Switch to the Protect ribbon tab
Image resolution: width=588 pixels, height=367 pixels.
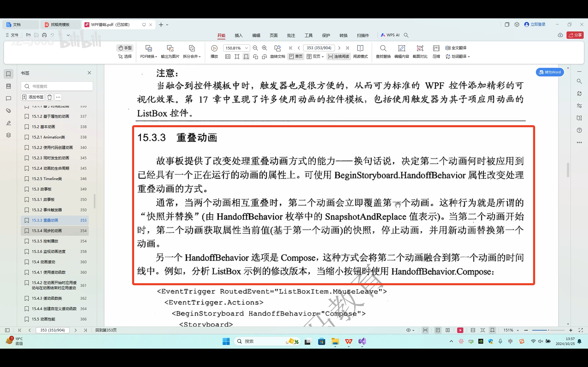click(x=326, y=35)
